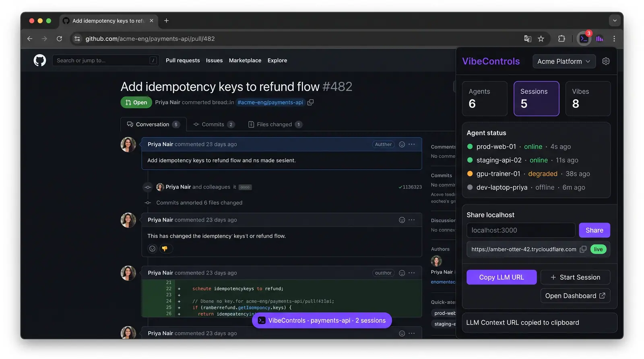This screenshot has height=359, width=644.
Task: Open the VibeControls extension icon in toolbar
Action: point(584,39)
